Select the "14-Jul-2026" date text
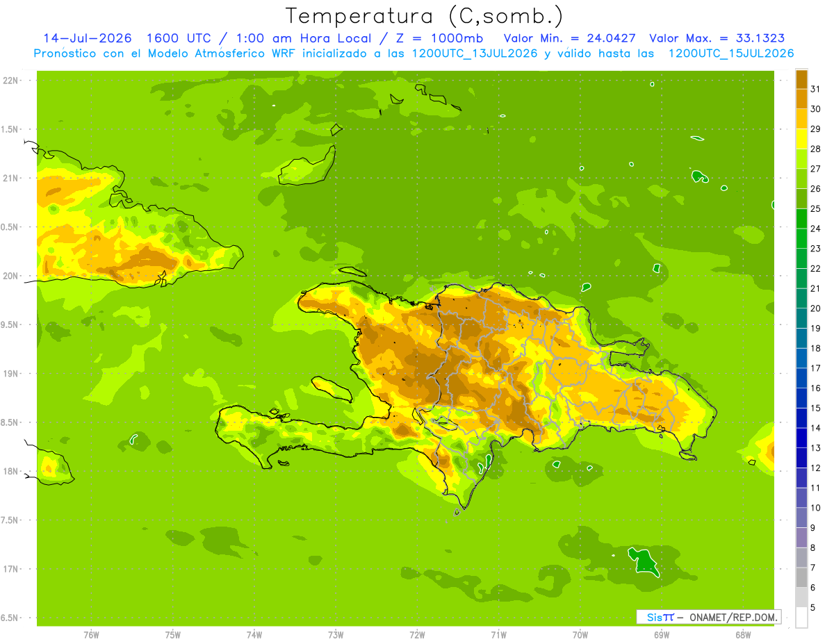The image size is (834, 644). pos(88,38)
